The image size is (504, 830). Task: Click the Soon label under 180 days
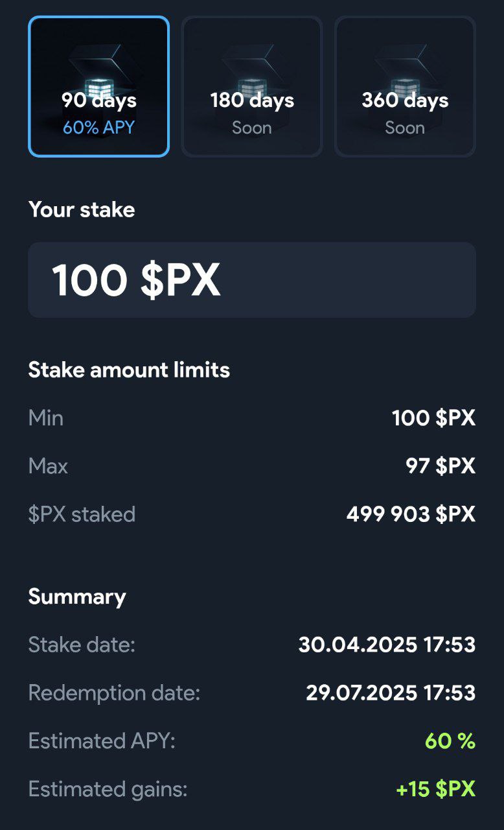(x=252, y=128)
